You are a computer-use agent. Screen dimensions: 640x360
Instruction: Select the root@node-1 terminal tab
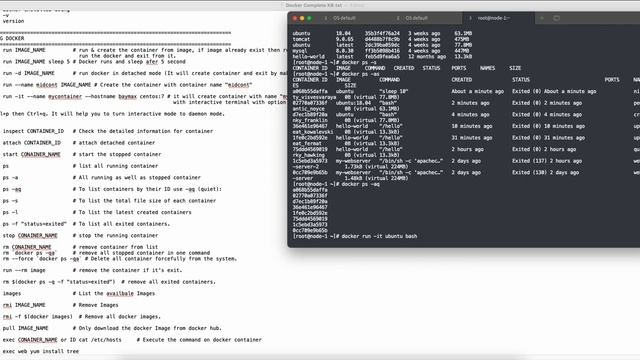click(494, 18)
